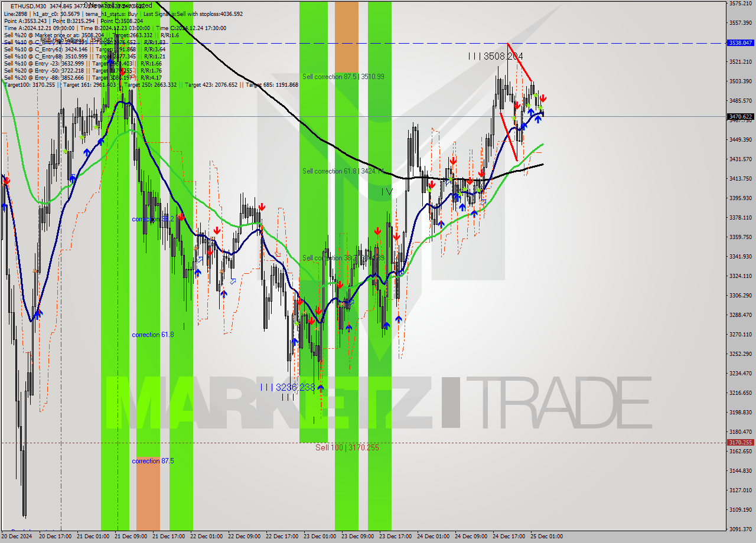Select the 'Sell 100 | 3170.255' target label
This screenshot has height=543, width=756.
[347, 447]
